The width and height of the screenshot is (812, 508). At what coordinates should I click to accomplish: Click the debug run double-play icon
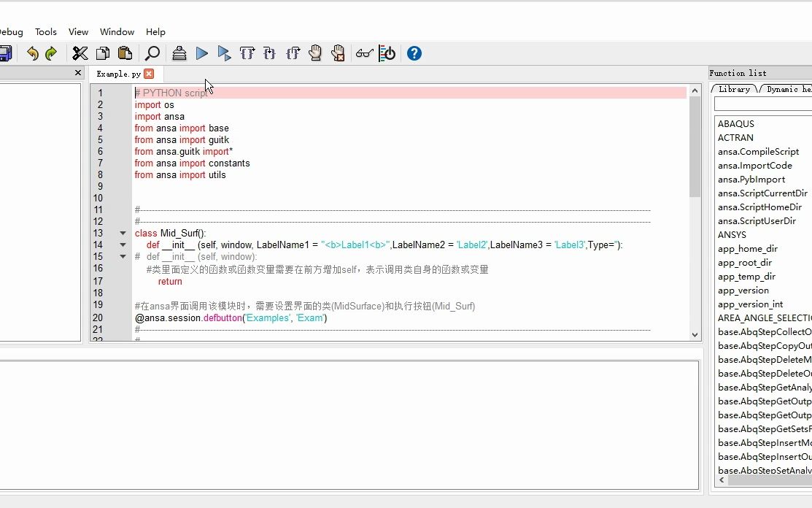[224, 53]
